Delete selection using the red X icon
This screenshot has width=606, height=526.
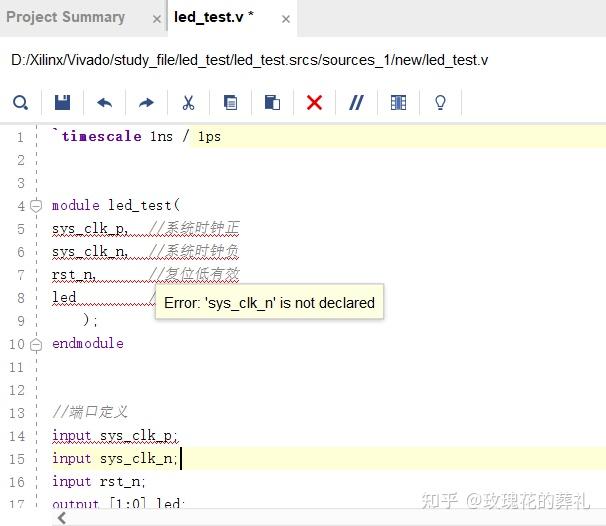(x=314, y=103)
